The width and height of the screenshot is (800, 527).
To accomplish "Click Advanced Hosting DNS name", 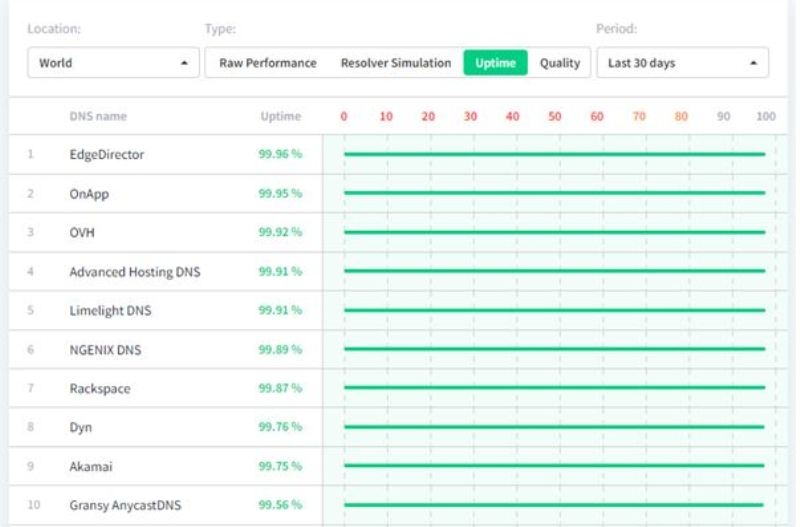I will tap(135, 272).
